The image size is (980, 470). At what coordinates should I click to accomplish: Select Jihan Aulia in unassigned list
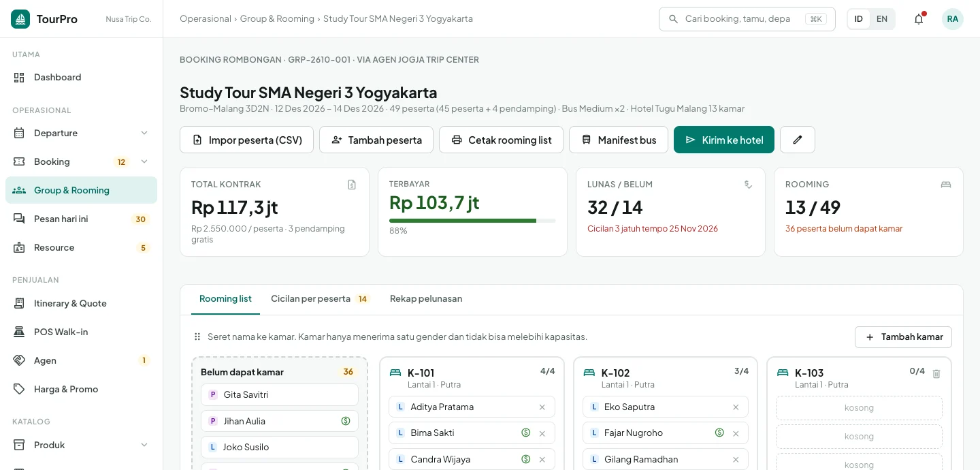click(280, 421)
